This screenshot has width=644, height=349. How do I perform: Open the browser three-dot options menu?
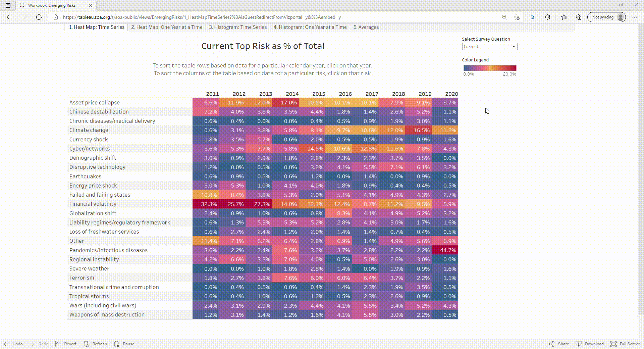pos(635,17)
